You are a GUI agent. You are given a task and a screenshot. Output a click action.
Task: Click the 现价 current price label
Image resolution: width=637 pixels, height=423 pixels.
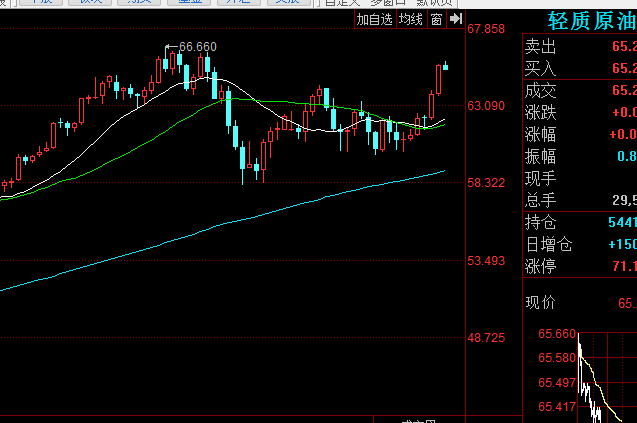point(540,302)
